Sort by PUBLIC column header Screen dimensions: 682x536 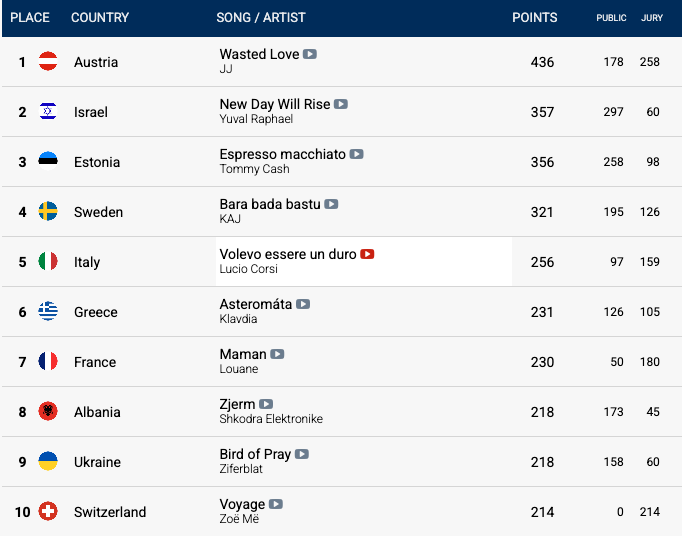(x=611, y=18)
